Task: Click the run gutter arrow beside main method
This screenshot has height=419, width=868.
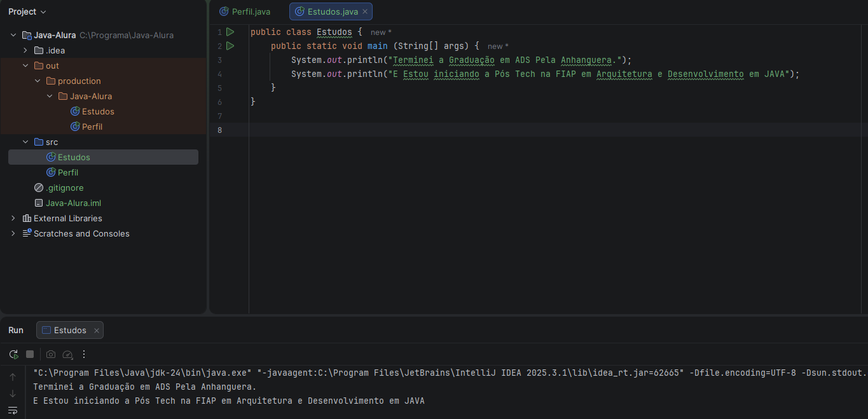Action: click(230, 46)
